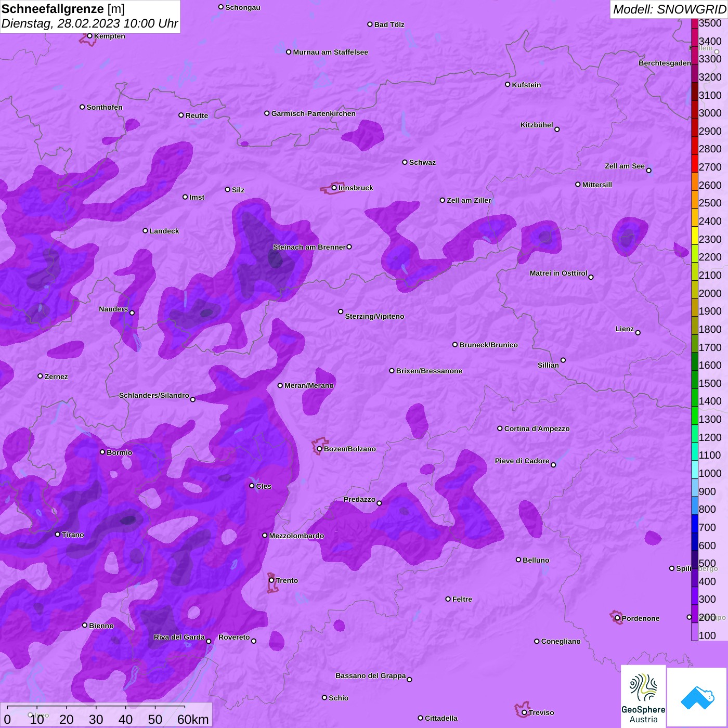Click the Schio label
The height and width of the screenshot is (728, 728).
[x=339, y=698]
